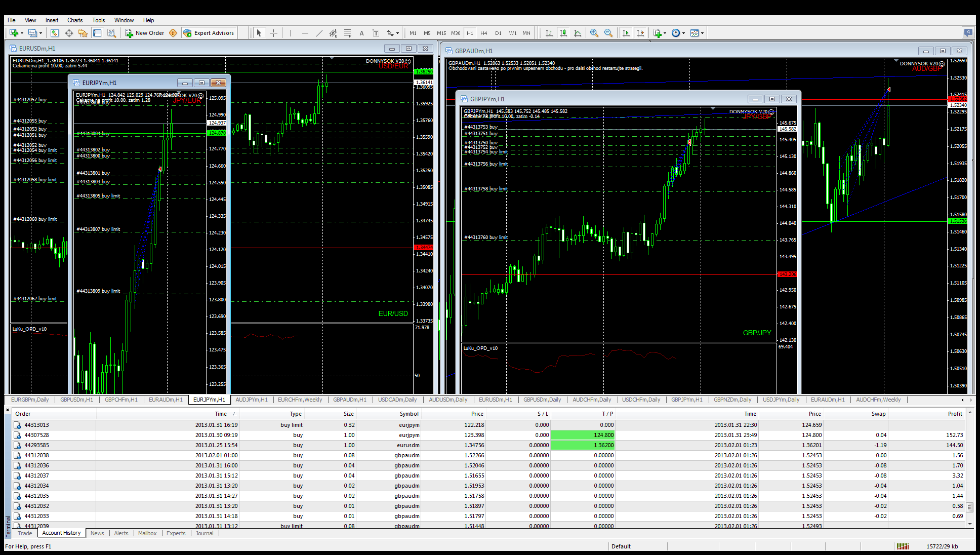The image size is (980, 555).
Task: Expand the New Chart dropdown arrow
Action: pyautogui.click(x=22, y=33)
